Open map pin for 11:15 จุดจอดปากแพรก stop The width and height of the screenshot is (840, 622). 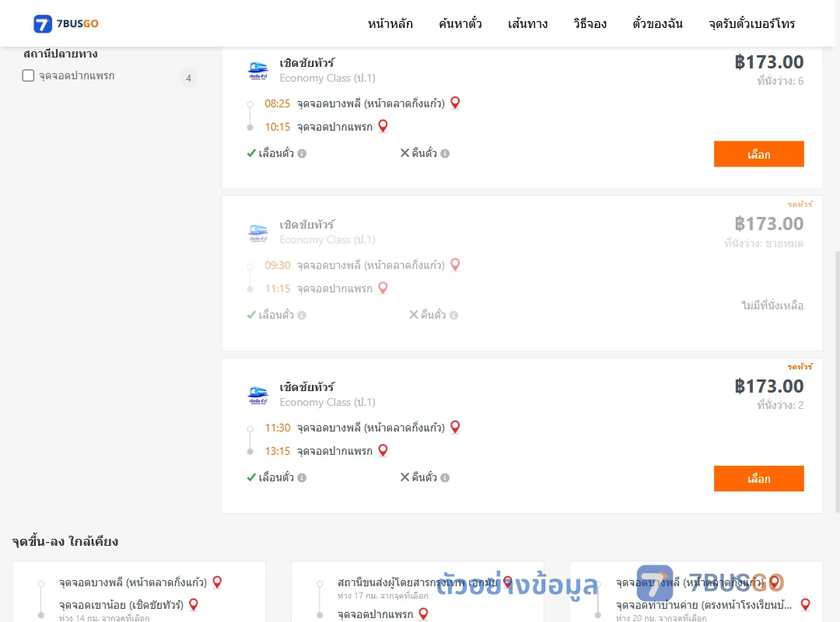[383, 288]
